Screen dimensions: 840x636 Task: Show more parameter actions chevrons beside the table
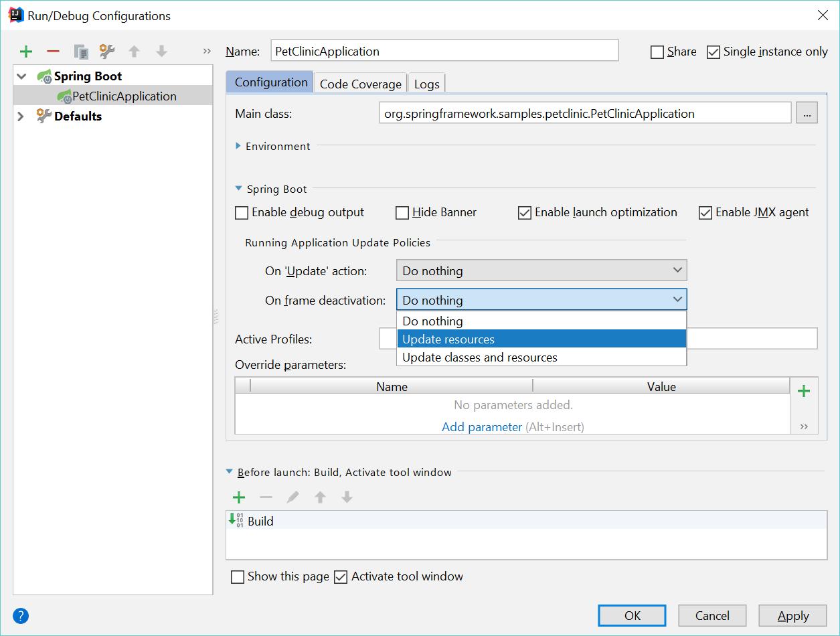(804, 426)
